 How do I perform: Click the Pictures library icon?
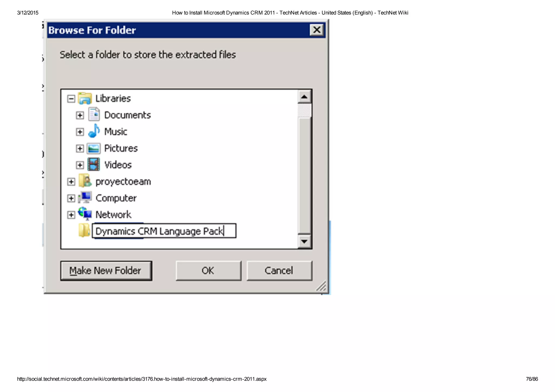click(x=94, y=148)
